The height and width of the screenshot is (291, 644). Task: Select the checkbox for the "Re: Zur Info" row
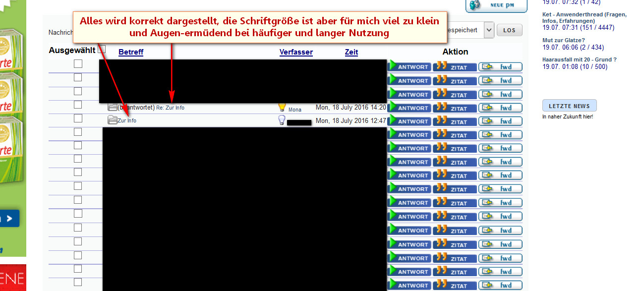click(x=78, y=105)
